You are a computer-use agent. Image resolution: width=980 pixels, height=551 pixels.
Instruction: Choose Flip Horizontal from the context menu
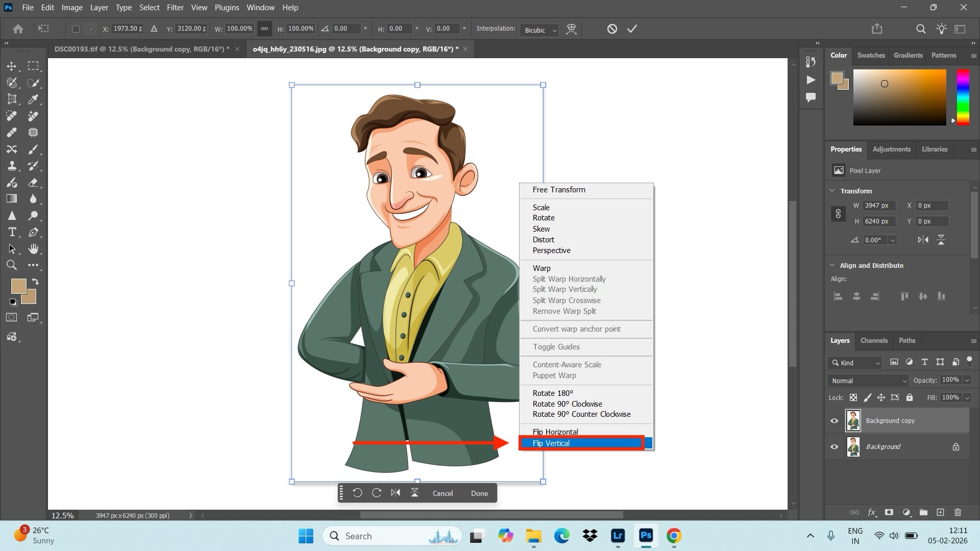pyautogui.click(x=555, y=432)
